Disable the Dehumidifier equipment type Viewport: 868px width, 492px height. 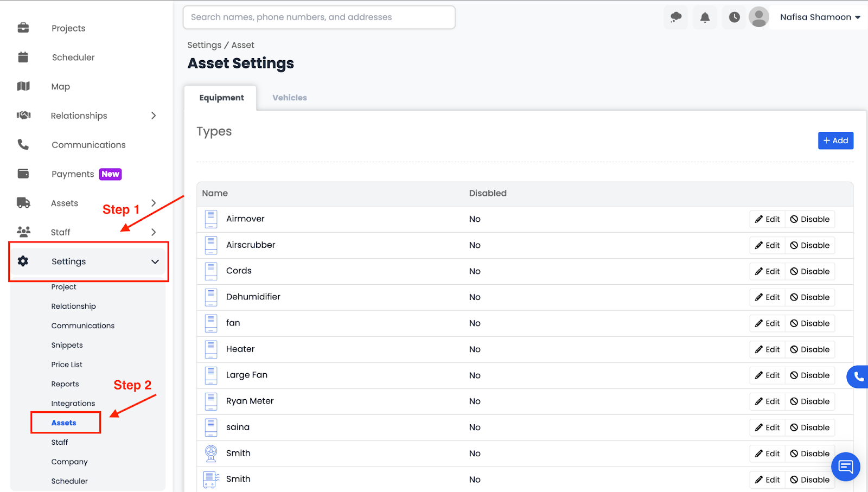[x=810, y=297]
